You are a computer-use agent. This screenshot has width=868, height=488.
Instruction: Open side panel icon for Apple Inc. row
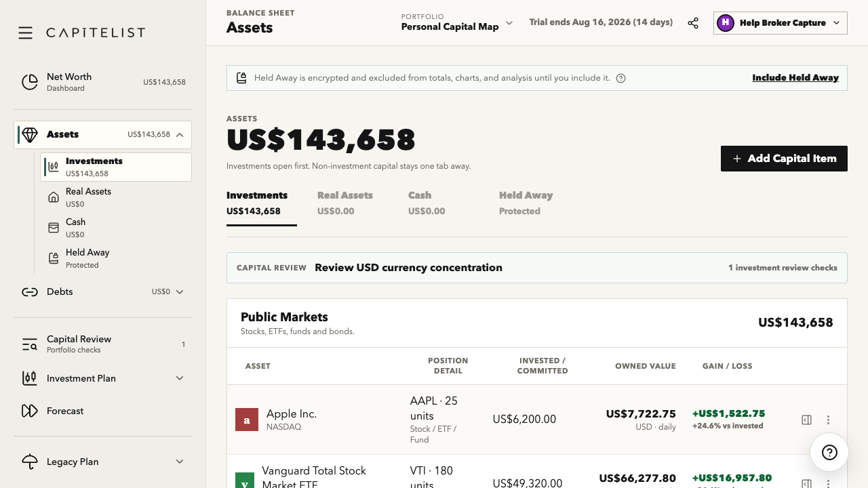pyautogui.click(x=806, y=420)
